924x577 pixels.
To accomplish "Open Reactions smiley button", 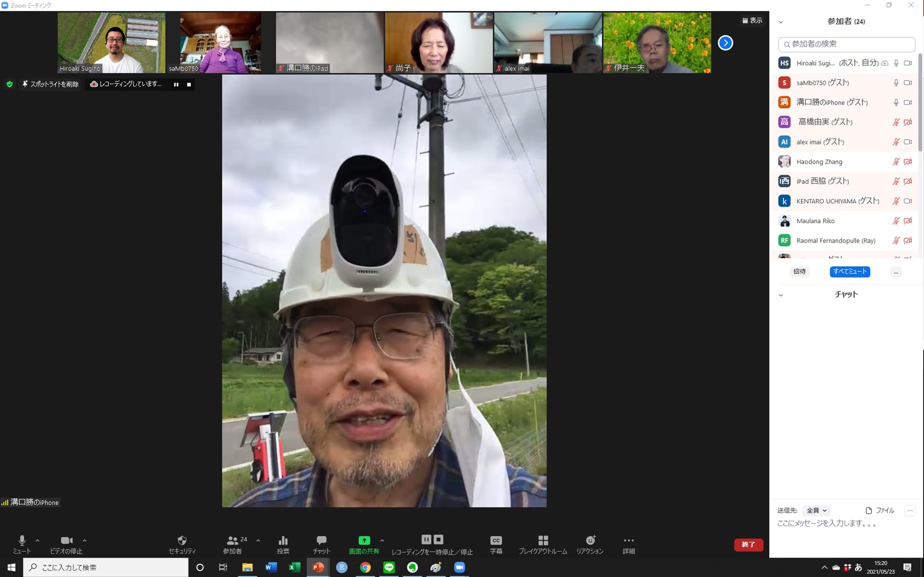I will (590, 544).
